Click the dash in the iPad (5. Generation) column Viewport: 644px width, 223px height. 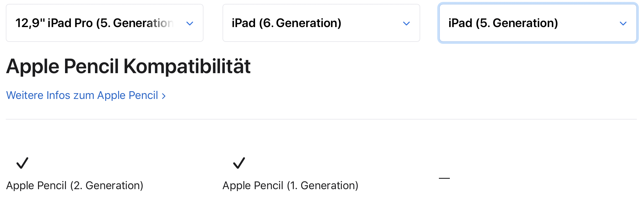(444, 178)
